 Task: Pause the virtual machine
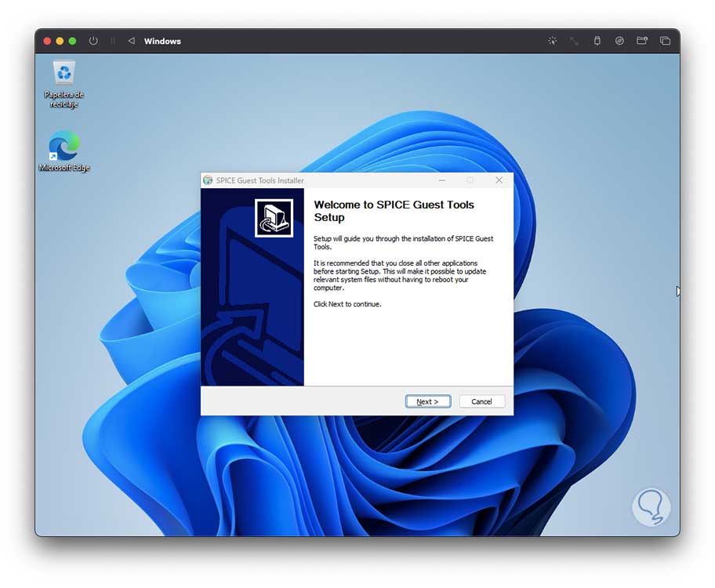[x=113, y=41]
